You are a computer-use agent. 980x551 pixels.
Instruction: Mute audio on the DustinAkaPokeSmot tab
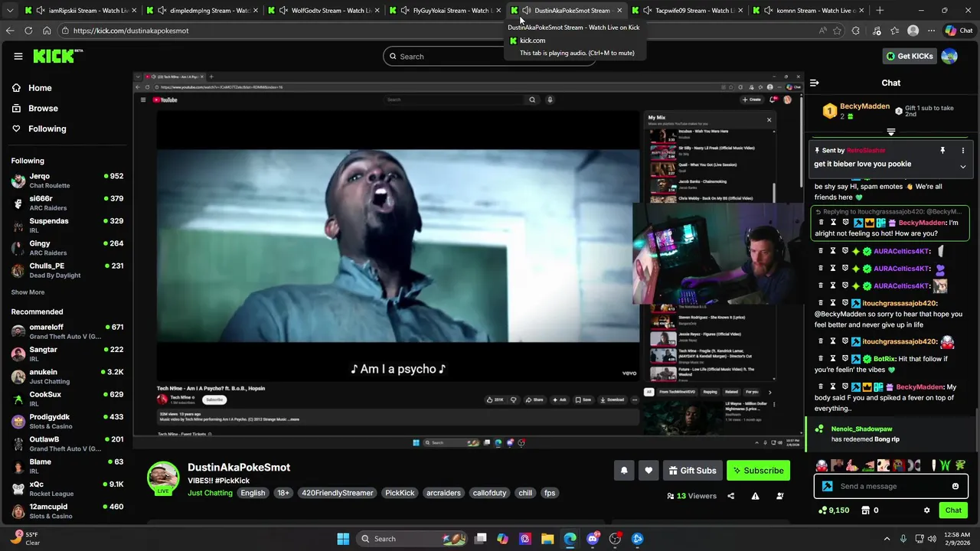[x=527, y=11]
